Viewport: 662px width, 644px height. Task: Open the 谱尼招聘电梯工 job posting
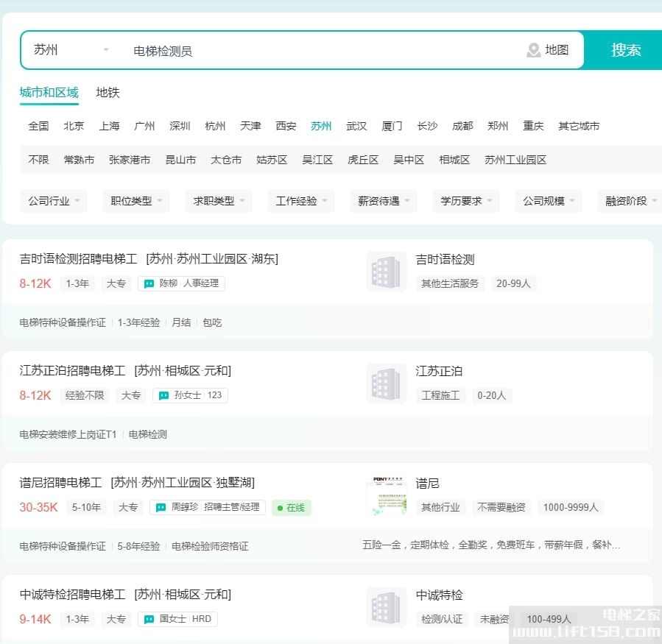coord(60,483)
